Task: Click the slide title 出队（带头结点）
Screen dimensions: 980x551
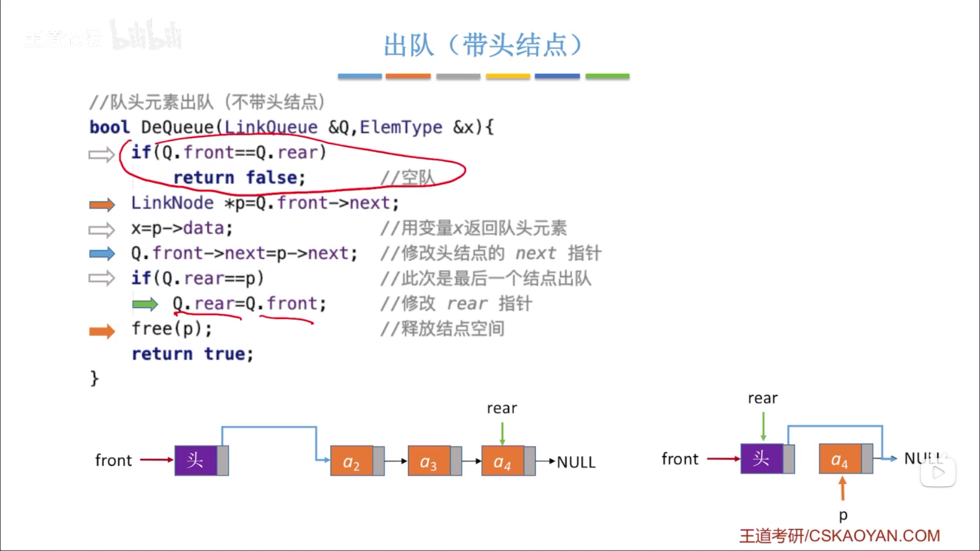Action: tap(483, 45)
